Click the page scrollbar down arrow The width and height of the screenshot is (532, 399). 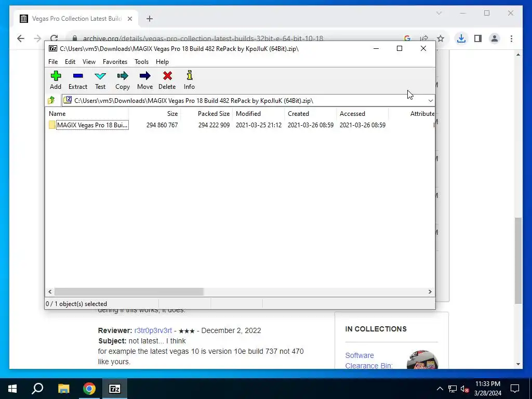[518, 364]
